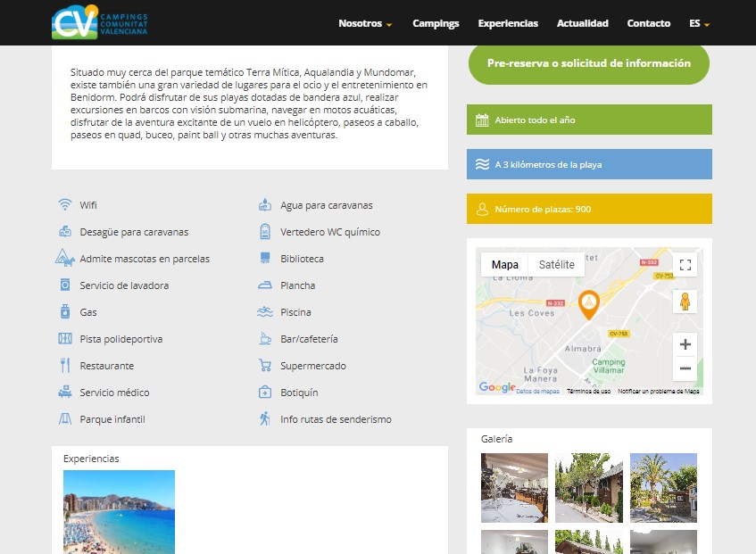Click the Wifi amenity icon
The height and width of the screenshot is (554, 756).
[64, 205]
